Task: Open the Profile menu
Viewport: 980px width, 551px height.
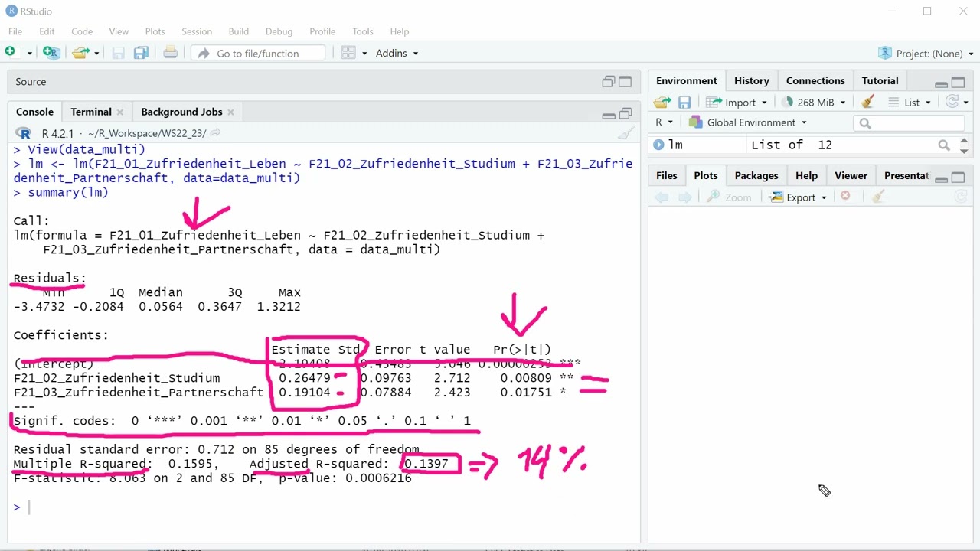Action: [x=322, y=31]
